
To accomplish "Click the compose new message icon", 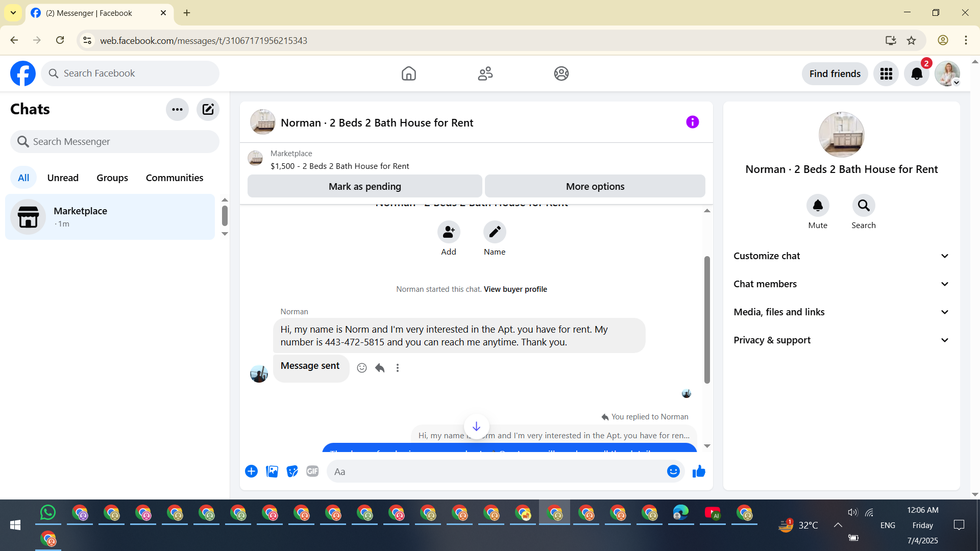I will tap(208, 109).
